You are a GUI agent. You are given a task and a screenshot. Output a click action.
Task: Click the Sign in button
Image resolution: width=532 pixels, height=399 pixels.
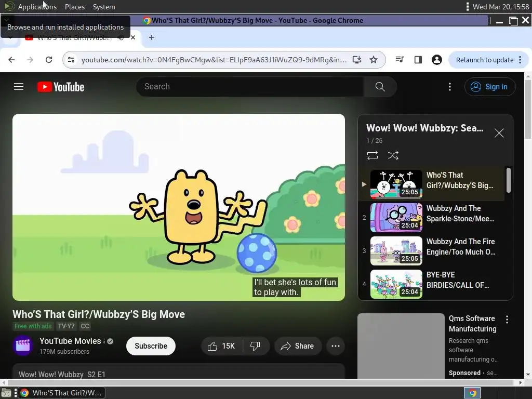click(490, 87)
